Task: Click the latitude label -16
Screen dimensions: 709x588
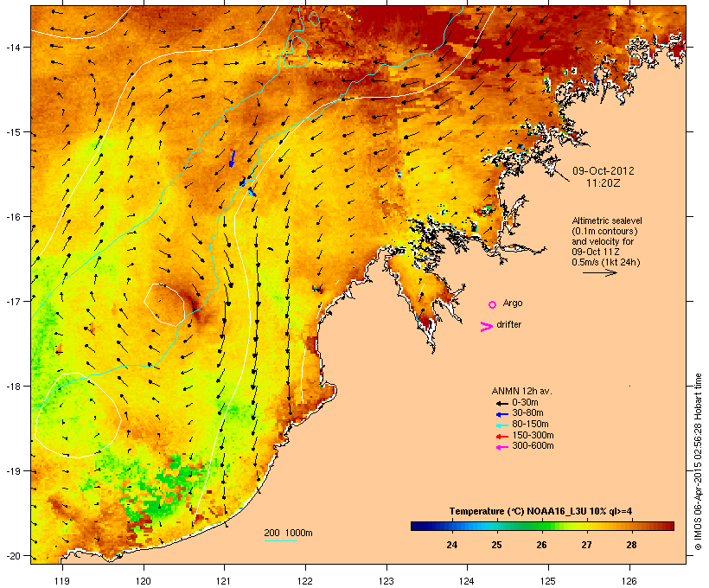Action: [13, 217]
